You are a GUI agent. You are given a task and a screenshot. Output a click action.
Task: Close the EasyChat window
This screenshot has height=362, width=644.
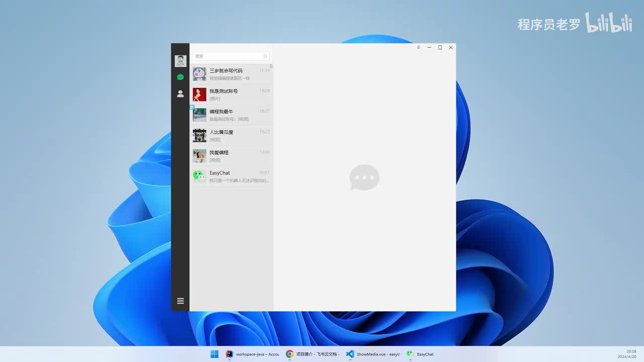[451, 47]
